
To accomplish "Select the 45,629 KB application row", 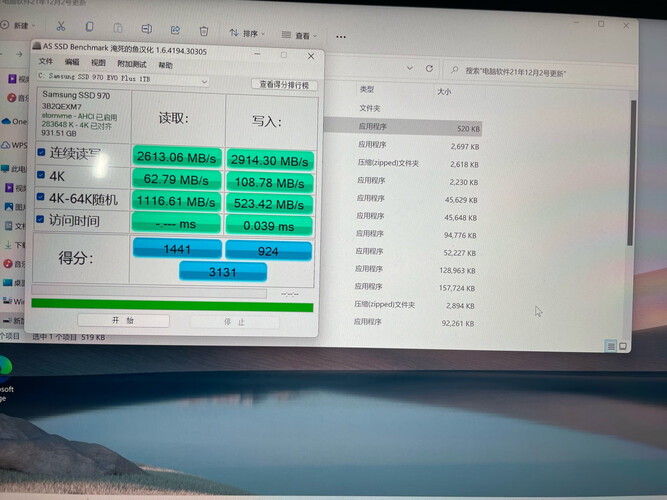I will click(x=403, y=199).
